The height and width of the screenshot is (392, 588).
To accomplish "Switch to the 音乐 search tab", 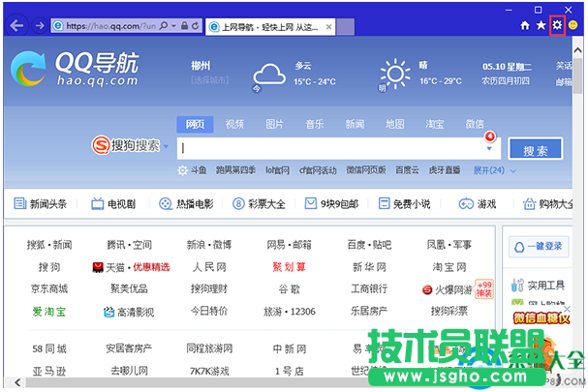I will pos(315,124).
